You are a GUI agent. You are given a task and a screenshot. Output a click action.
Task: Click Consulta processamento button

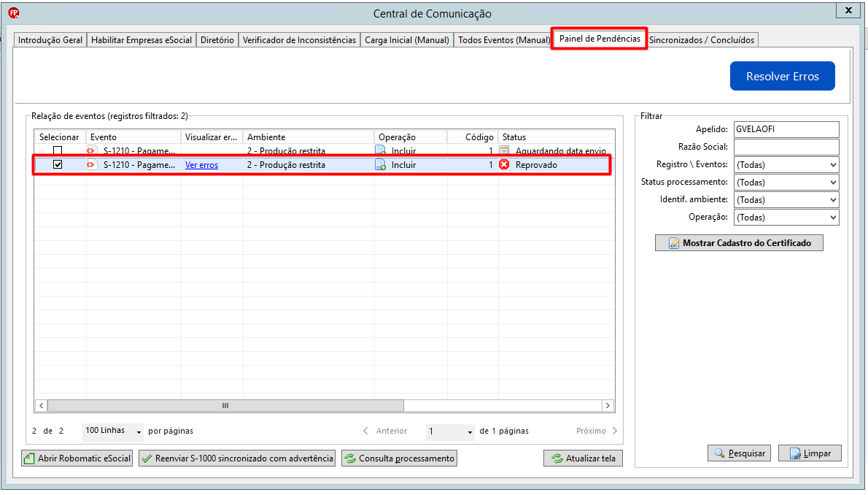399,458
